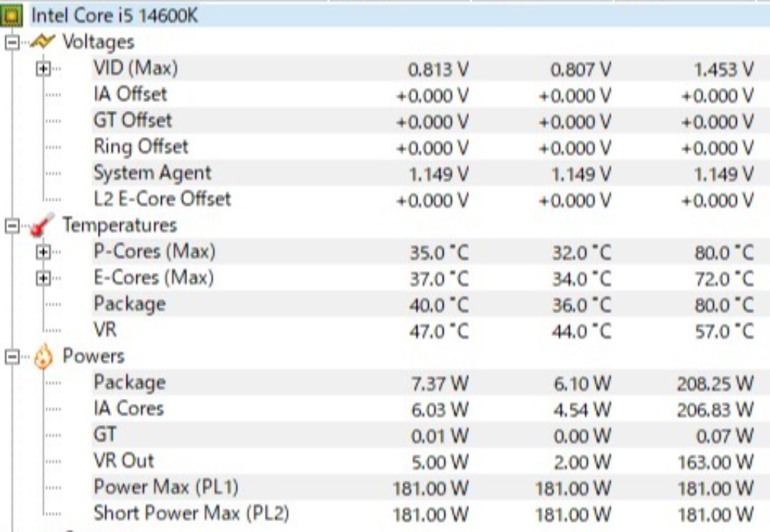770x532 pixels.
Task: Click the VR maximum 57.0 °C
Action: [724, 332]
